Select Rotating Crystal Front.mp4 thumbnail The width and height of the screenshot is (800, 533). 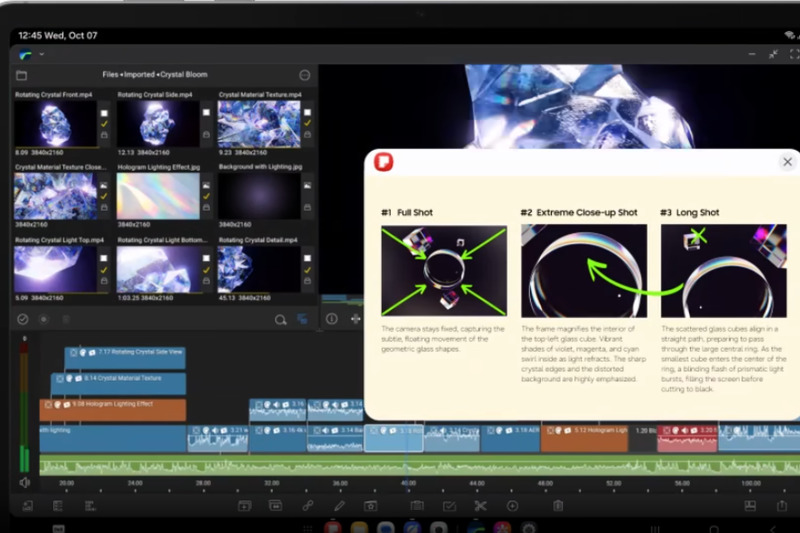click(x=55, y=124)
